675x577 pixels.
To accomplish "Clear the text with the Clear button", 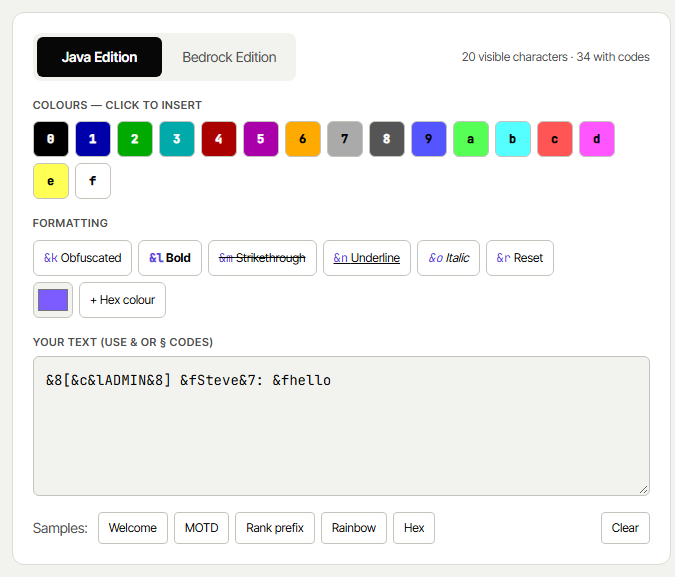I will click(x=625, y=528).
